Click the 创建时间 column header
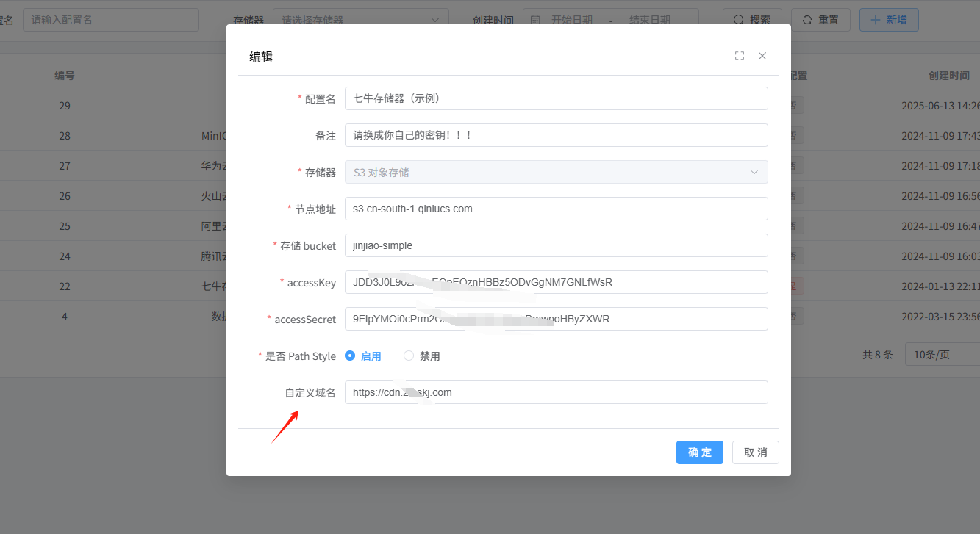 pos(948,75)
